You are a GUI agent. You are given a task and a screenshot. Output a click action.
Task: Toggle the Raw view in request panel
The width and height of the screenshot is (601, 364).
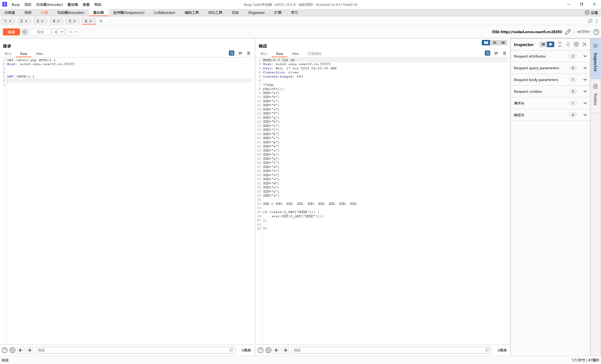[23, 54]
